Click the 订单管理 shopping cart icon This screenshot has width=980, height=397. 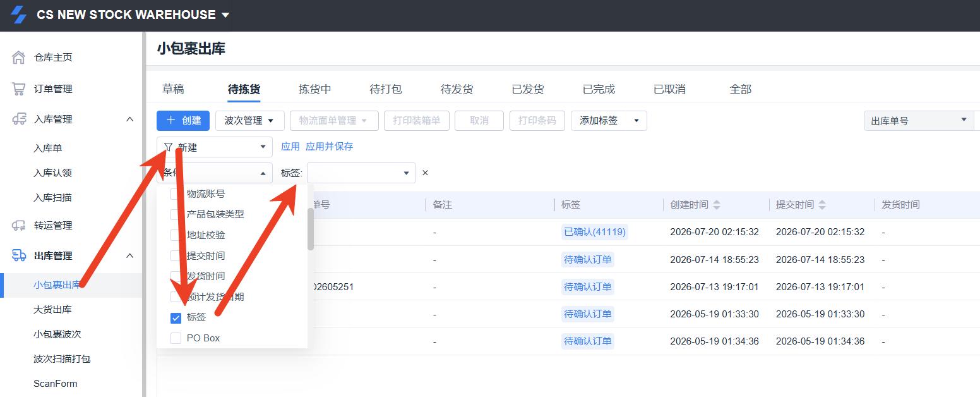[x=19, y=89]
